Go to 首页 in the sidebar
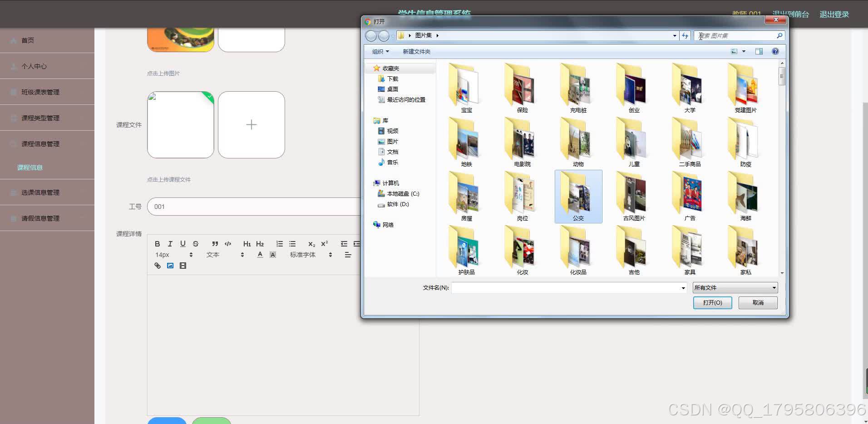Image resolution: width=868 pixels, height=424 pixels. pyautogui.click(x=47, y=40)
